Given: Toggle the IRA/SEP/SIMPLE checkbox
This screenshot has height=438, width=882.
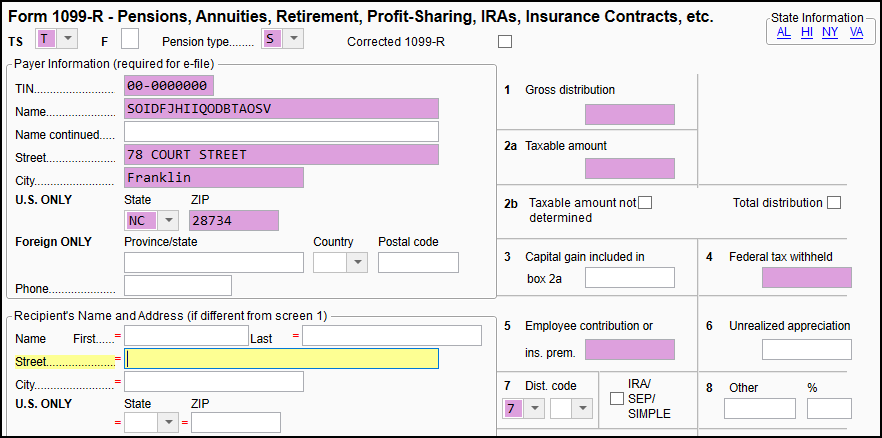Looking at the screenshot, I should 618,400.
